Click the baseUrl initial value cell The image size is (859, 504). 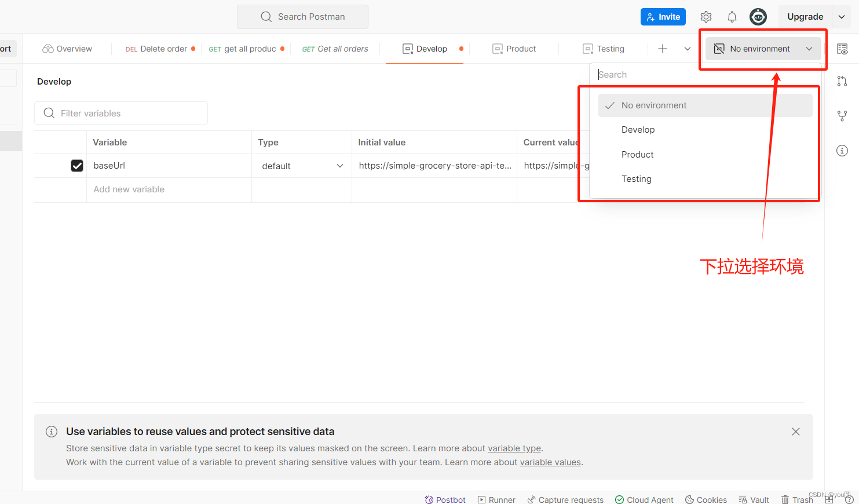[434, 166]
